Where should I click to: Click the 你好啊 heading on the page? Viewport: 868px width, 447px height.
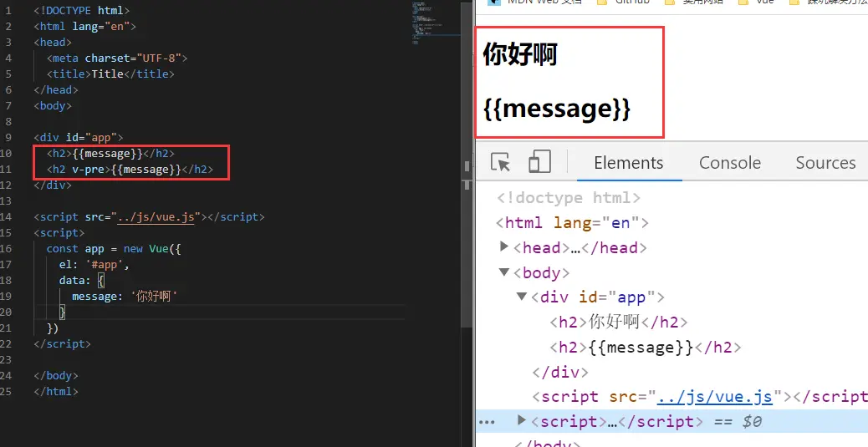coord(520,55)
